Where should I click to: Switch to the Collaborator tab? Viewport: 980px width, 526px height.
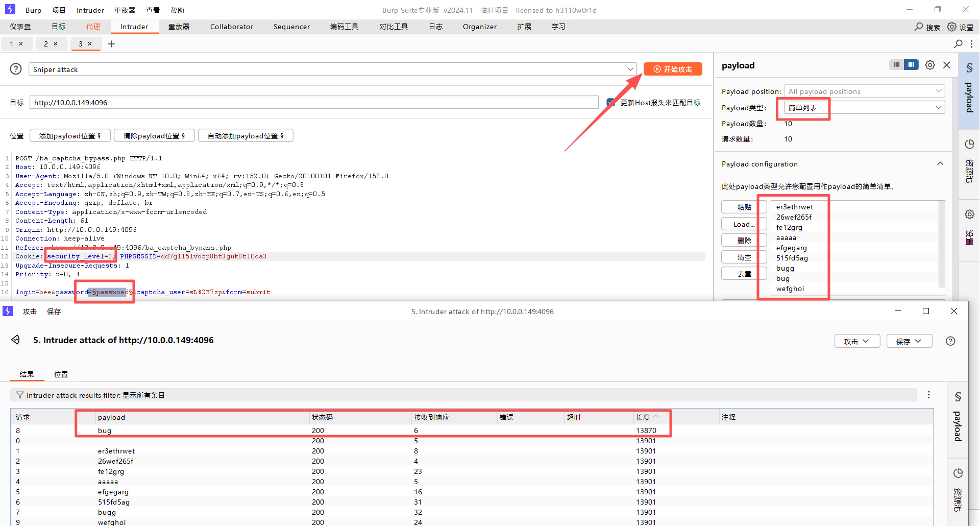232,27
